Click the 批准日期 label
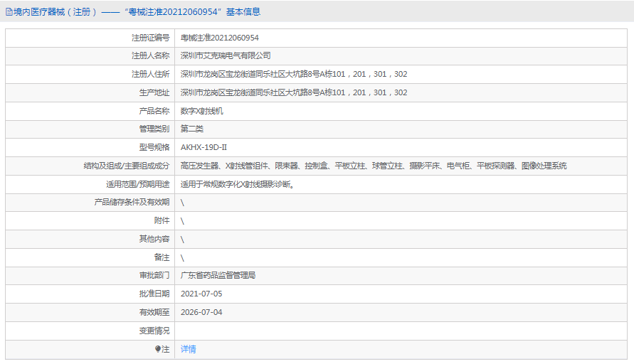Viewport: 634px width, 364px height. 154,294
